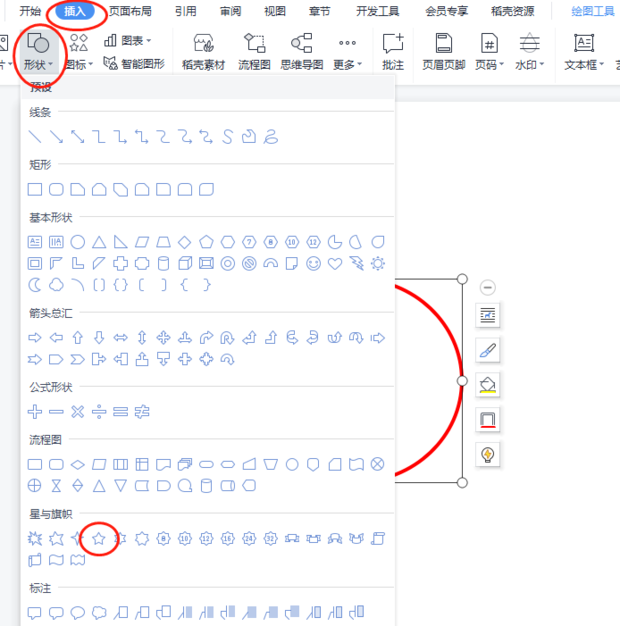The width and height of the screenshot is (620, 626).
Task: Select the heart shape
Action: (335, 263)
